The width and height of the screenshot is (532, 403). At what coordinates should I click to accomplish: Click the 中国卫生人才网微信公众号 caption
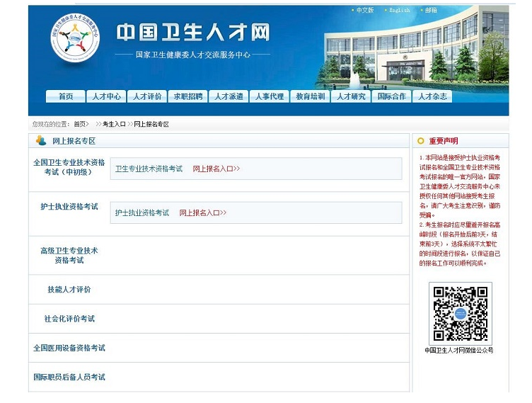(x=459, y=351)
